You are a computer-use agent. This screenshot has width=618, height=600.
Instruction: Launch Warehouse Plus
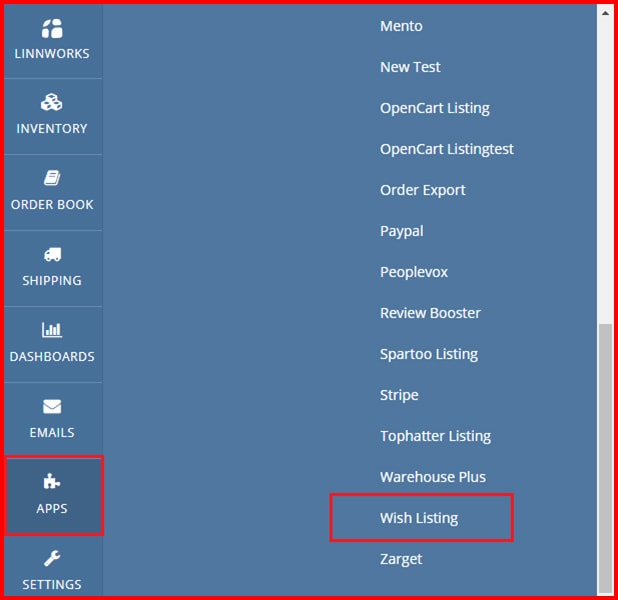(433, 477)
